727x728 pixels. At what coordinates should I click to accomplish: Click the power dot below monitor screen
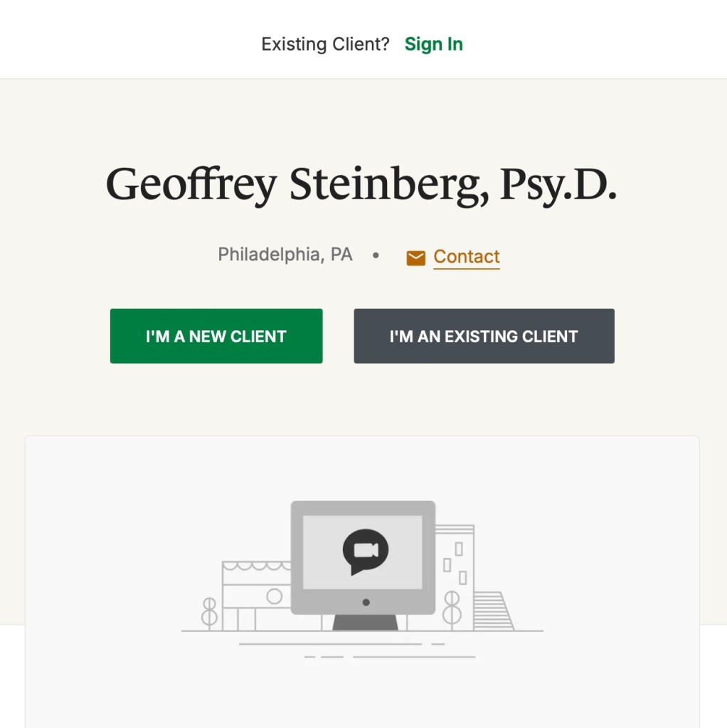tap(366, 602)
